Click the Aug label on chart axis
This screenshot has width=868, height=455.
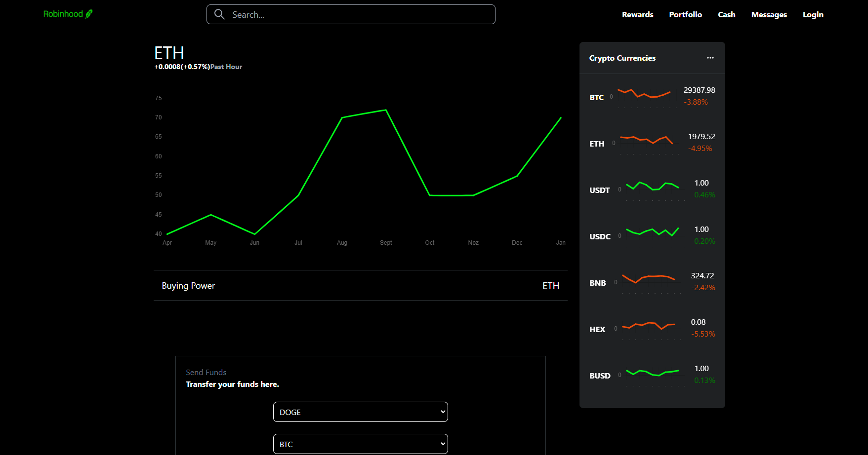coord(342,243)
